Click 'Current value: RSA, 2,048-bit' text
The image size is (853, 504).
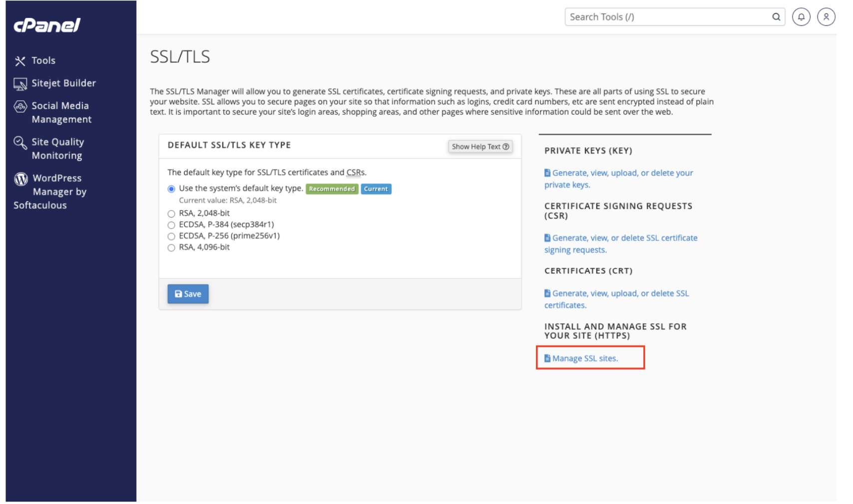point(228,201)
